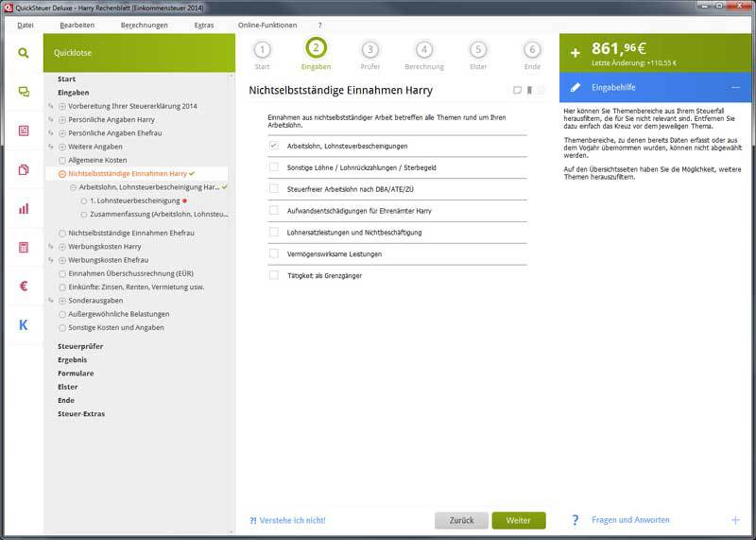The width and height of the screenshot is (756, 540).
Task: Select Außergewöhnliche Belastungen in tree
Action: click(119, 314)
